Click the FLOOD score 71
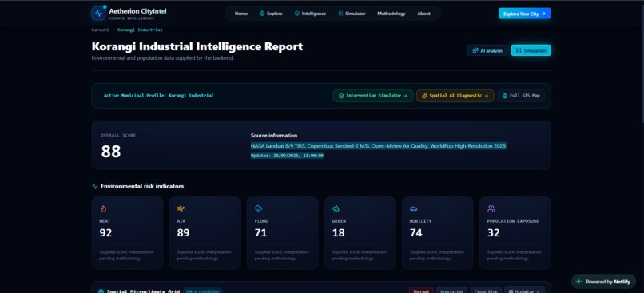 pos(260,232)
